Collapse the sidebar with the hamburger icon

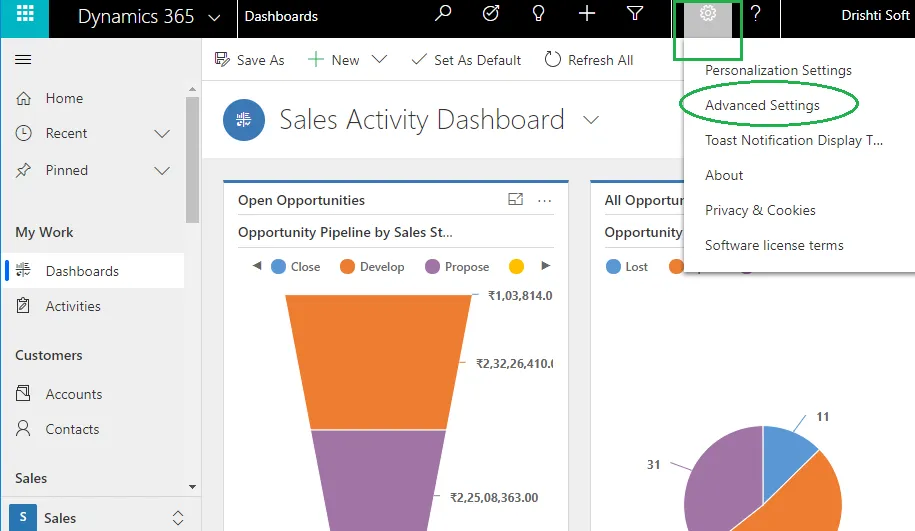pos(23,60)
